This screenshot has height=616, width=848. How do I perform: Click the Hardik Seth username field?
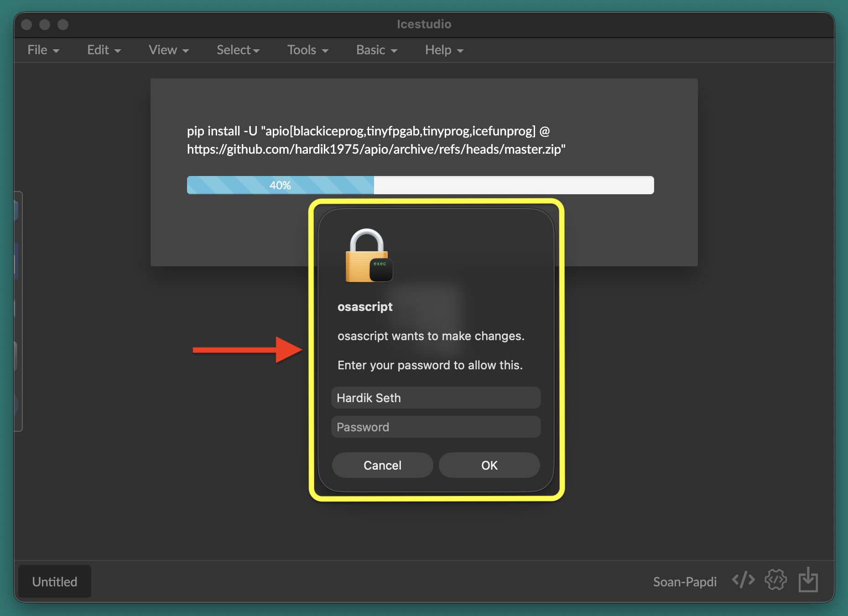point(436,398)
